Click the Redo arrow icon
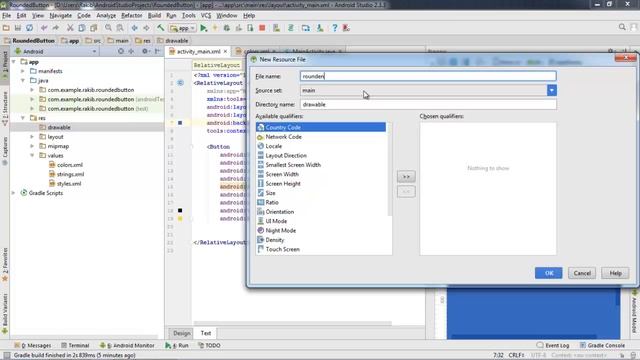This screenshot has height=360, width=640. (56, 28)
